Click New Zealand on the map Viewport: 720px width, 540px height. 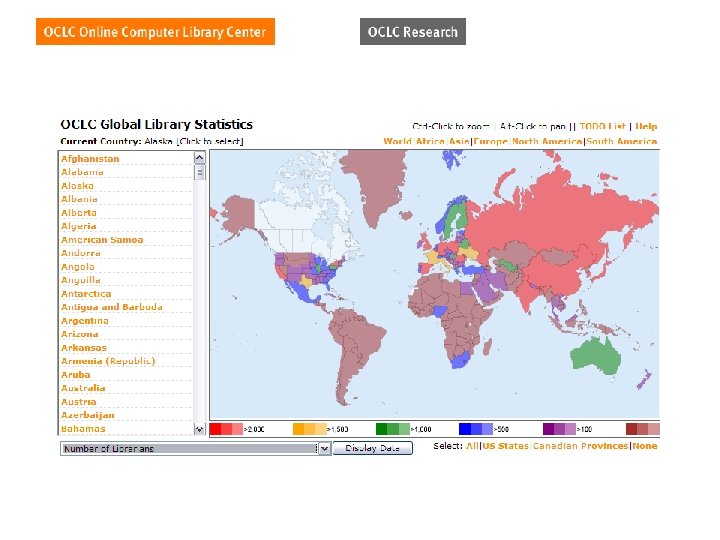644,380
